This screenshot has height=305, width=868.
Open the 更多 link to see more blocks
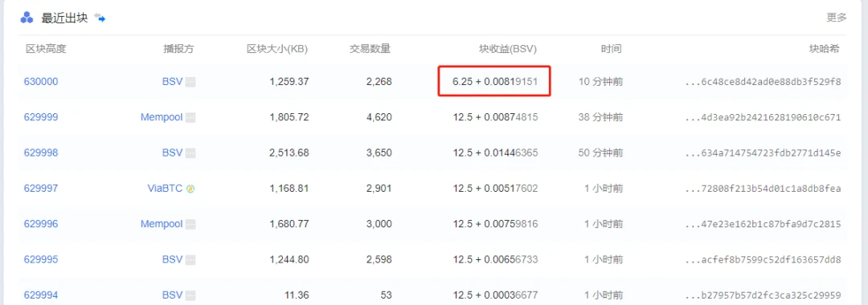(837, 17)
